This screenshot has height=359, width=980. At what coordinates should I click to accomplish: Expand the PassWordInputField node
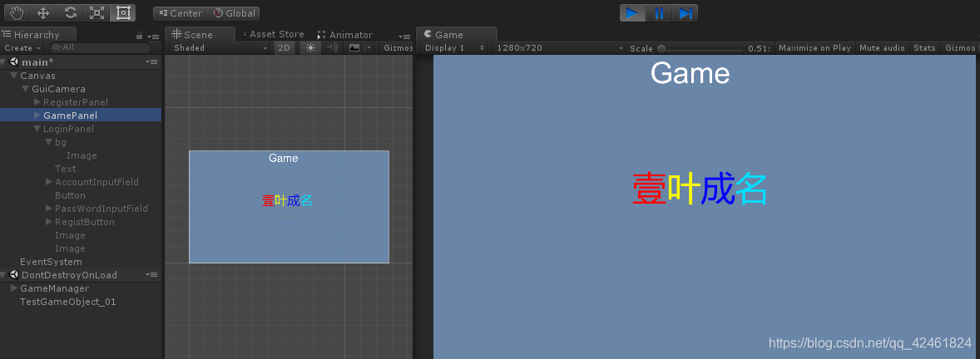coord(49,209)
